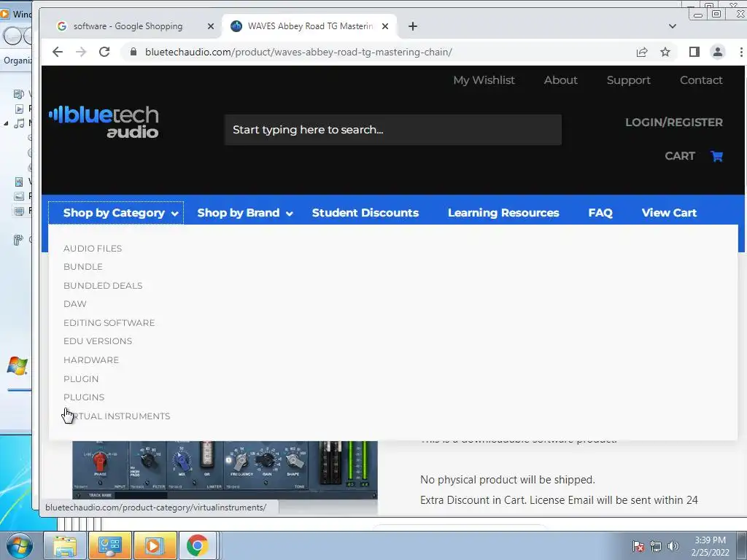The height and width of the screenshot is (560, 747).
Task: Open Action Center flag tray icon
Action: click(x=638, y=546)
